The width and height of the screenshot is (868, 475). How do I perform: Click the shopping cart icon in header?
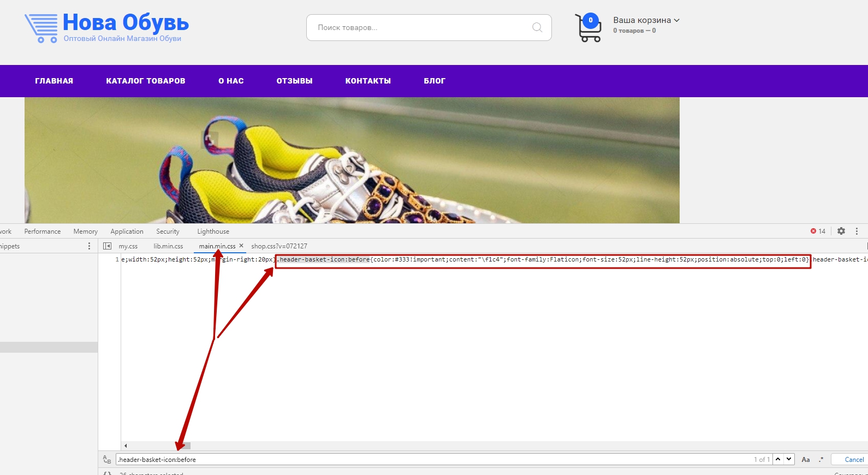588,29
